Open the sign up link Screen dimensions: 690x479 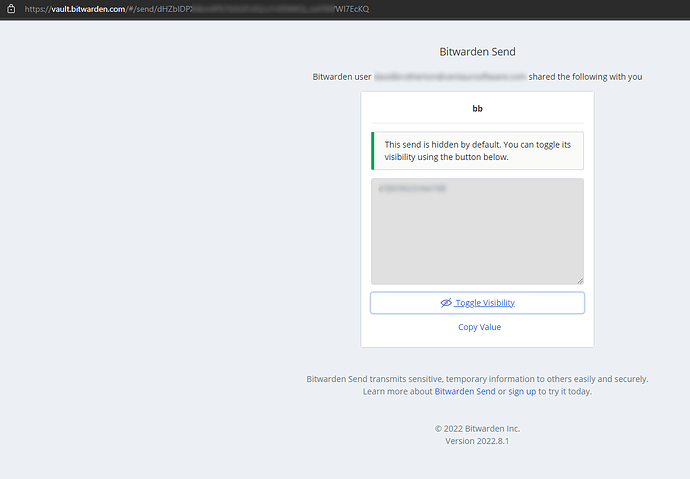point(522,391)
